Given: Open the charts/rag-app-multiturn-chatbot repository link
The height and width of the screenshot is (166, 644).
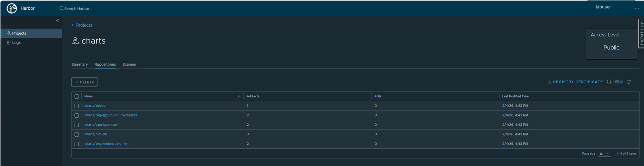Looking at the screenshot, I should pyautogui.click(x=111, y=115).
